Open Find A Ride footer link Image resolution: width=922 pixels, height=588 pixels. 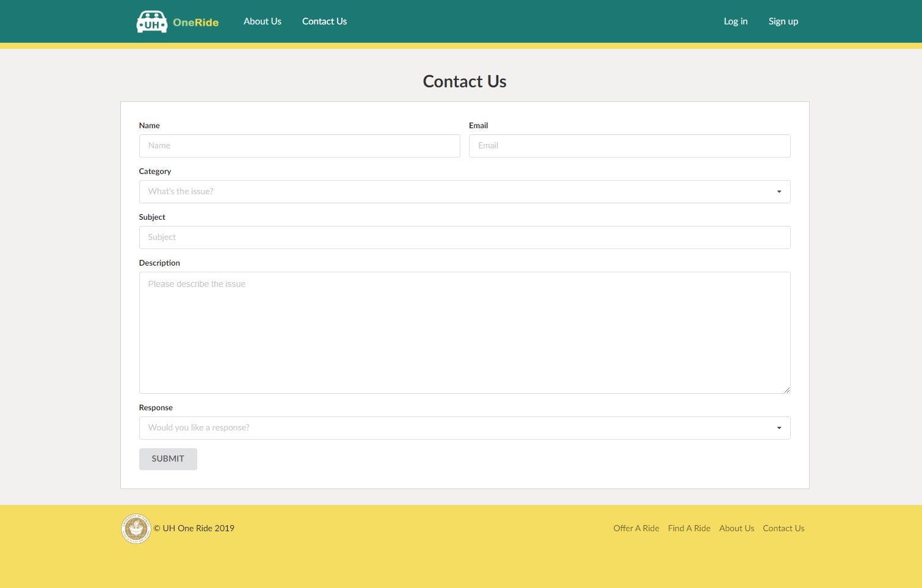click(x=689, y=529)
